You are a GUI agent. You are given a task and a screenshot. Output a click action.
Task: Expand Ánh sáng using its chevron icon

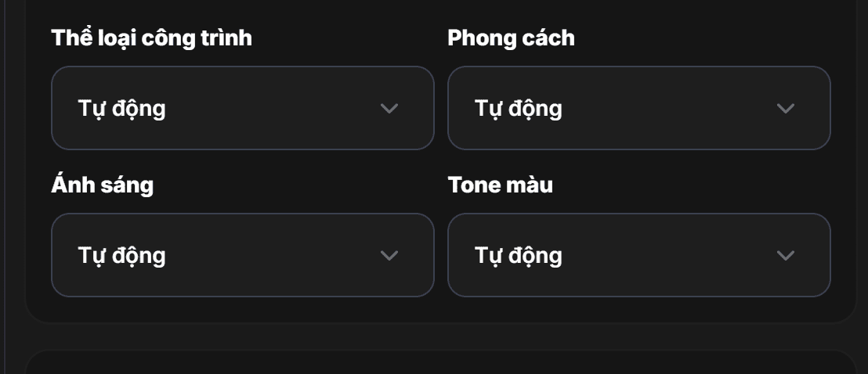389,255
